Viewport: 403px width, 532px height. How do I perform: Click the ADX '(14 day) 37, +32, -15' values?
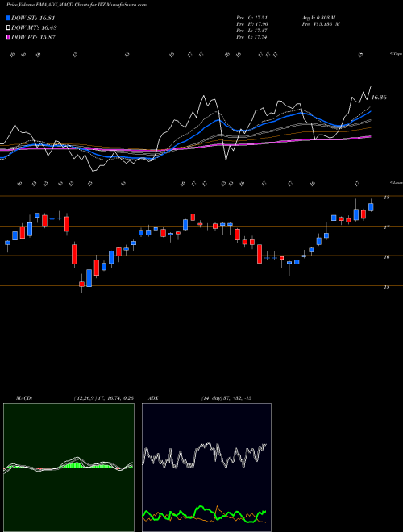[x=226, y=398]
